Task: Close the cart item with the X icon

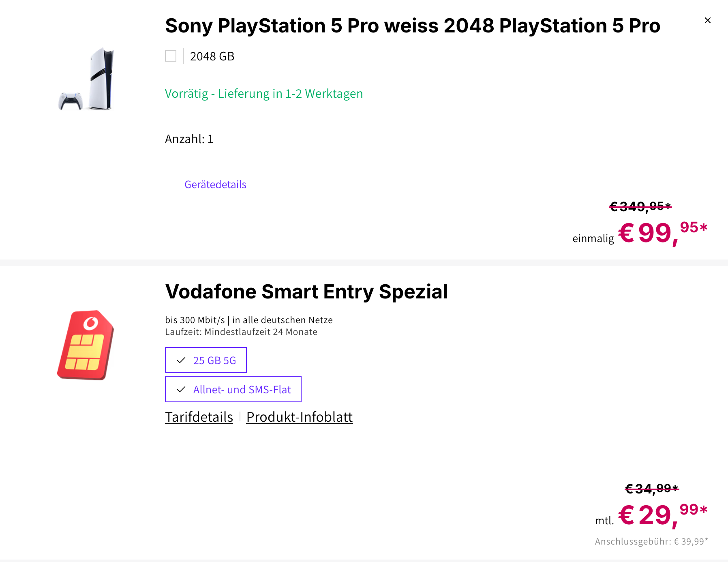Action: (x=708, y=20)
